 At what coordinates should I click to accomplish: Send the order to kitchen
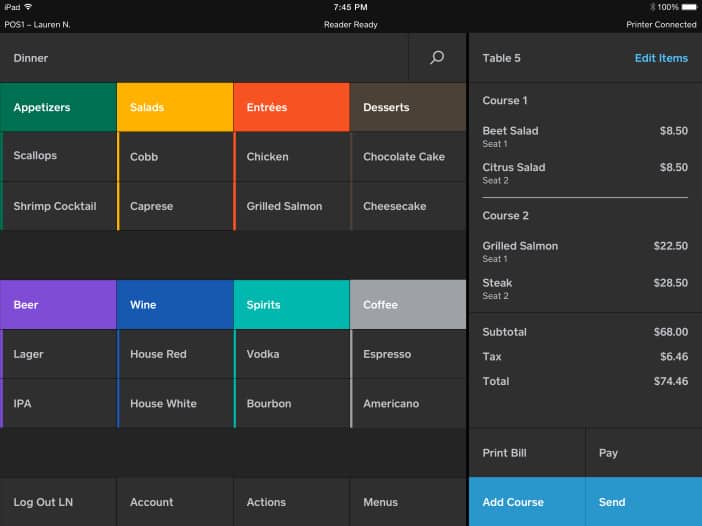pyautogui.click(x=644, y=502)
